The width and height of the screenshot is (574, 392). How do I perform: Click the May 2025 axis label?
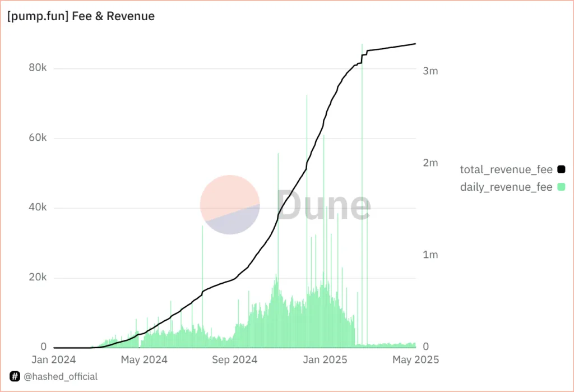coord(415,359)
